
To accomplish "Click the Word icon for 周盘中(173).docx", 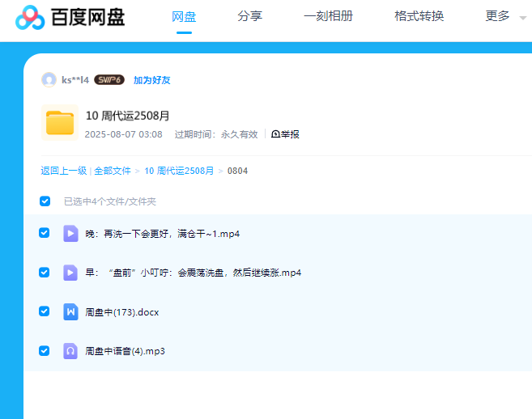I will [x=70, y=311].
